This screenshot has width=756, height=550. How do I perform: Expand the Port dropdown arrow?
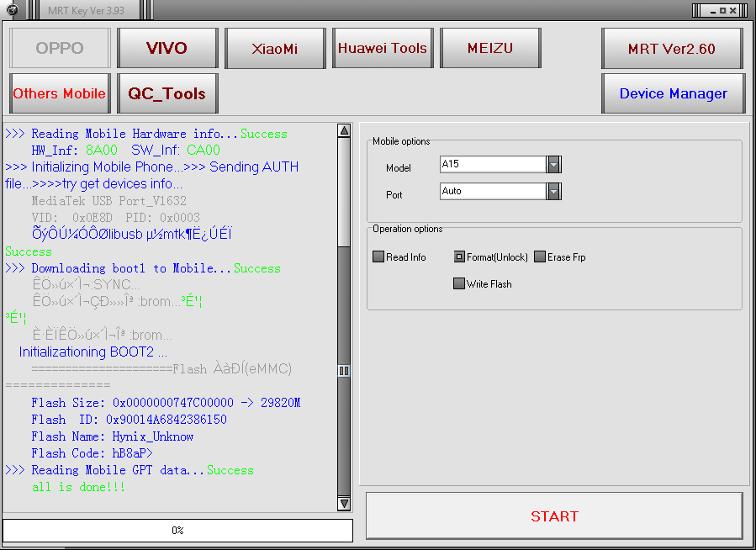point(553,192)
